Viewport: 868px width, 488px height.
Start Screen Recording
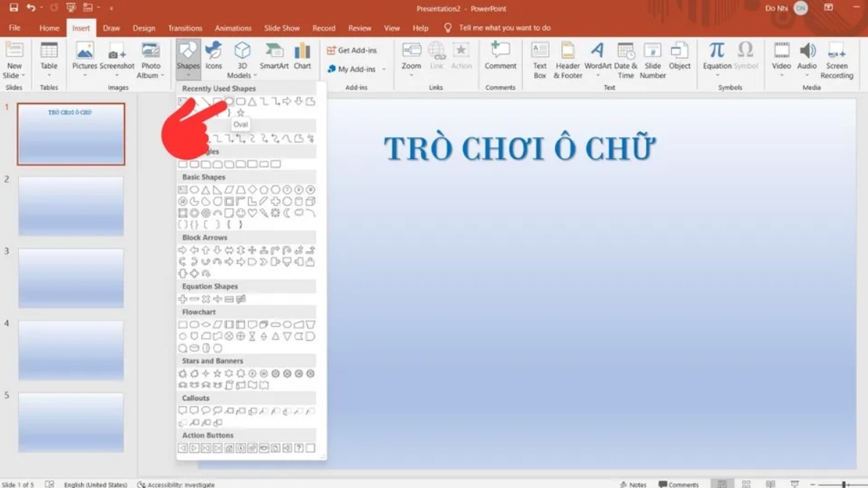[x=837, y=60]
